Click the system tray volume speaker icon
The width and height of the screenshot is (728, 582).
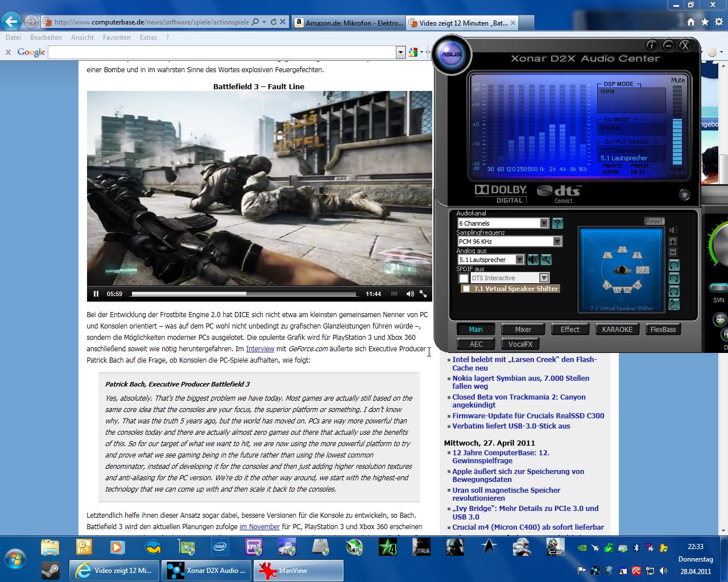663,571
